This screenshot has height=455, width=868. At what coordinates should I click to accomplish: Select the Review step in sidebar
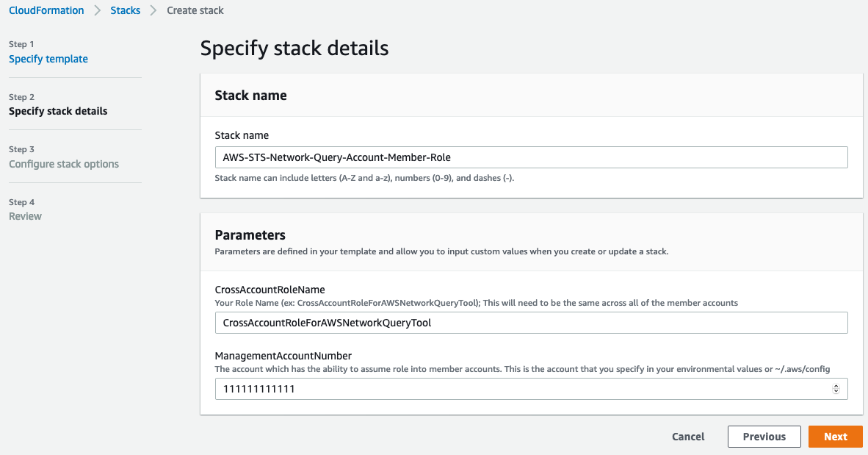click(x=25, y=216)
